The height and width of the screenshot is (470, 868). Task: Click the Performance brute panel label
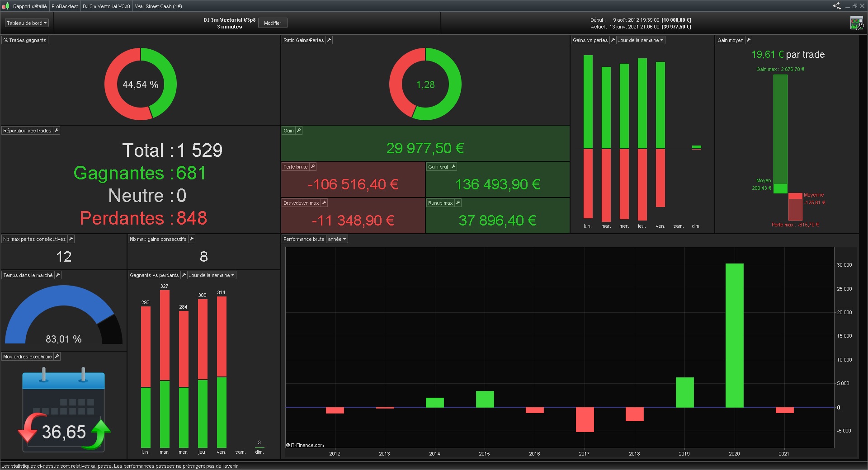[304, 239]
